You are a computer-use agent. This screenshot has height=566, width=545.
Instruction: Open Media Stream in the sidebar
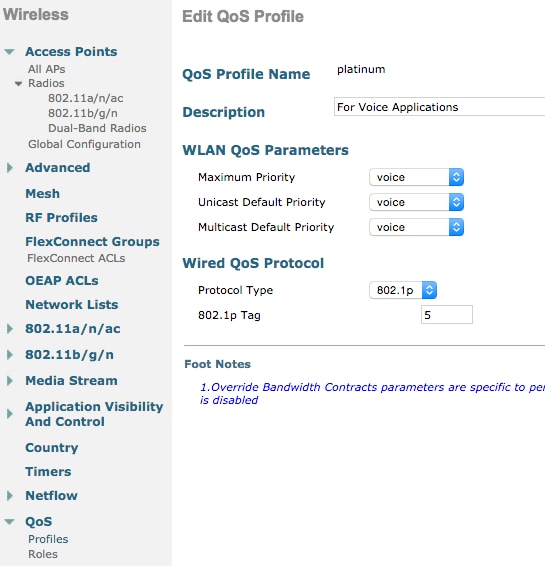point(71,381)
